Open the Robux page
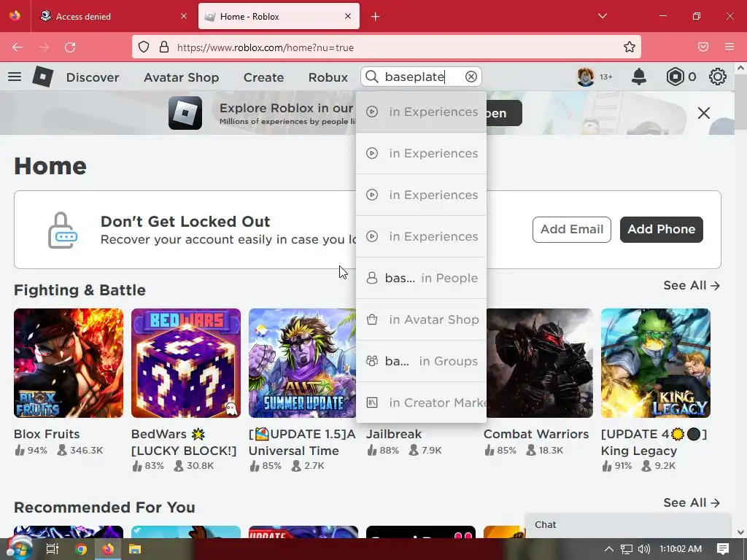747x560 pixels. pyautogui.click(x=328, y=77)
